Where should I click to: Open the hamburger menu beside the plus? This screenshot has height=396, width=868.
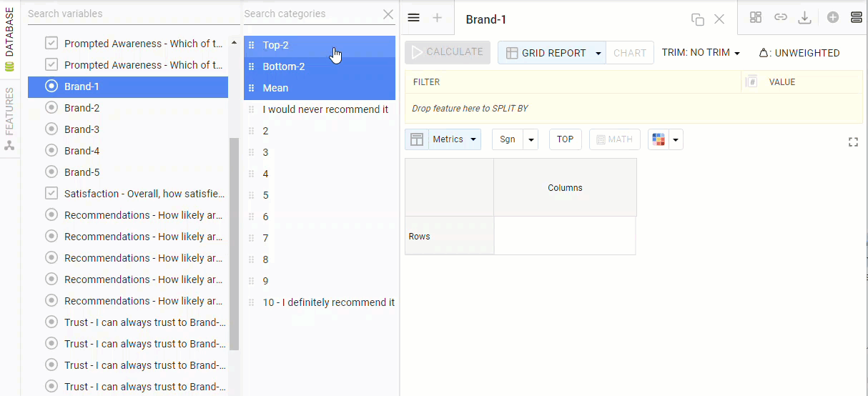pyautogui.click(x=413, y=18)
